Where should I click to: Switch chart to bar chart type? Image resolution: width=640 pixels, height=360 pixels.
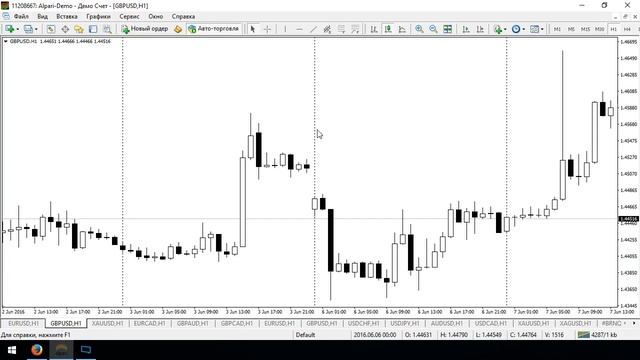click(373, 29)
